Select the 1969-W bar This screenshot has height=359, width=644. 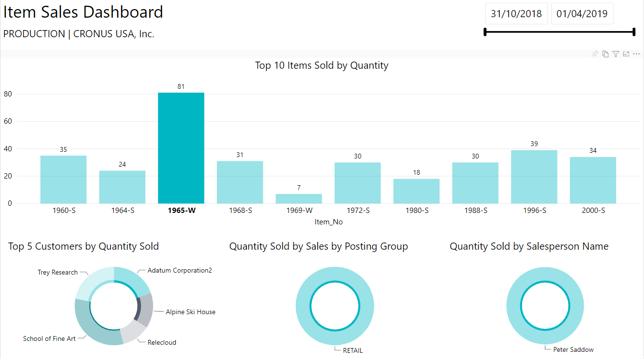click(x=299, y=199)
